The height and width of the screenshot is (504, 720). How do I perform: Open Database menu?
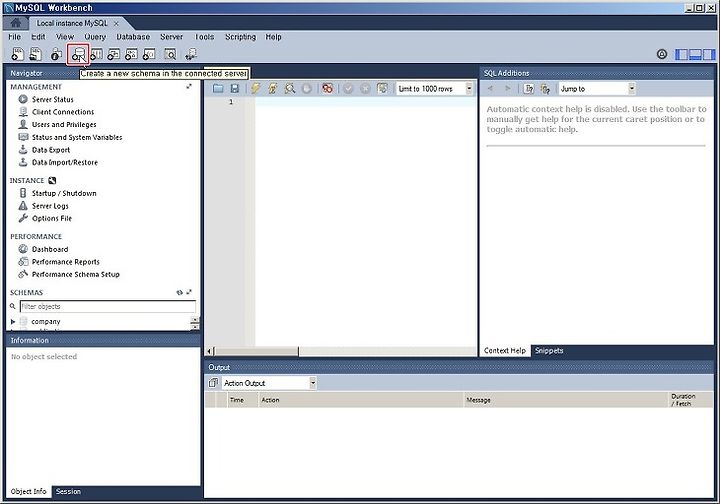click(133, 37)
